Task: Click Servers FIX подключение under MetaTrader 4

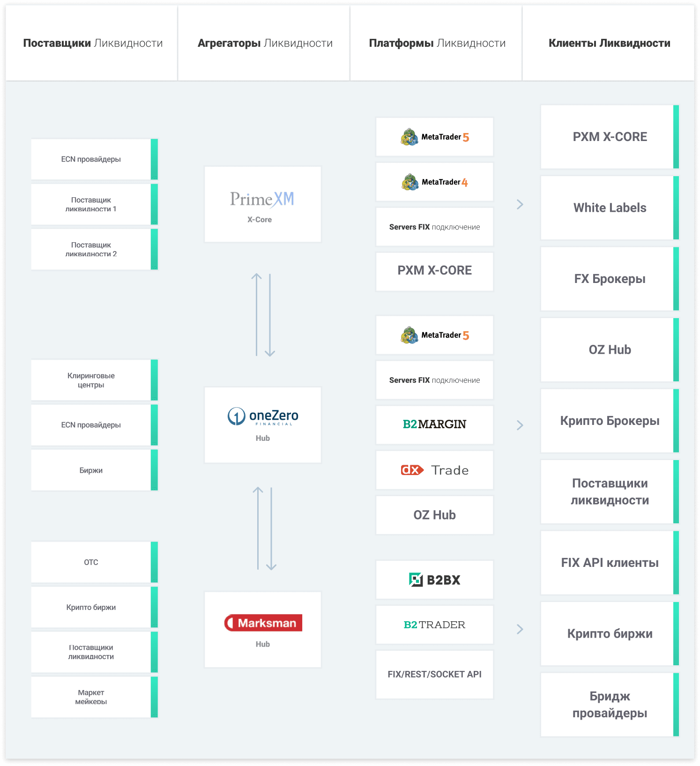Action: click(x=434, y=227)
